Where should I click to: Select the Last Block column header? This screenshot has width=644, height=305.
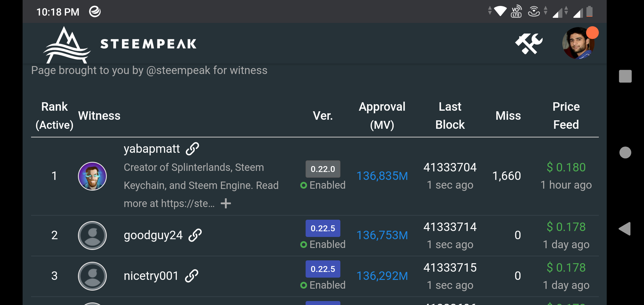[x=450, y=116]
